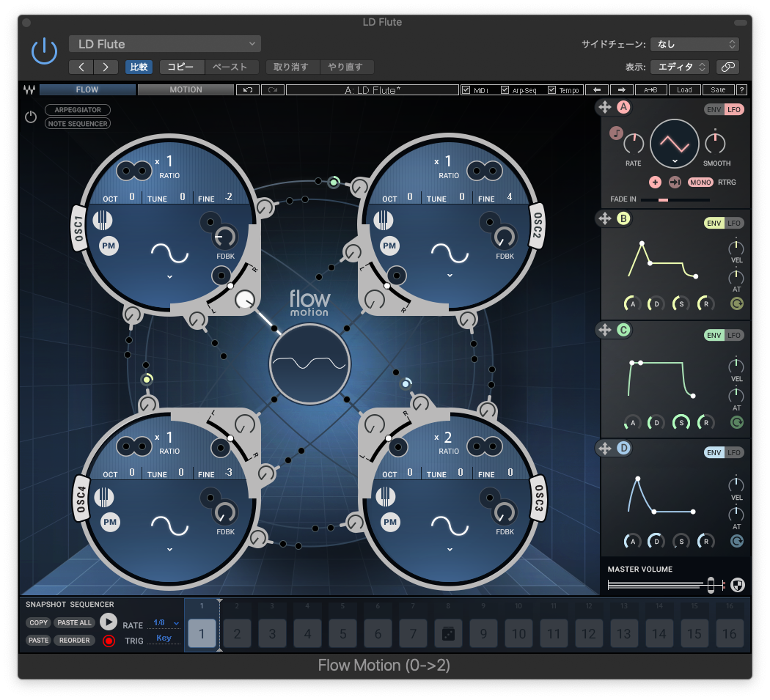
Task: Select the OSC3 tab label
Action: [x=538, y=499]
